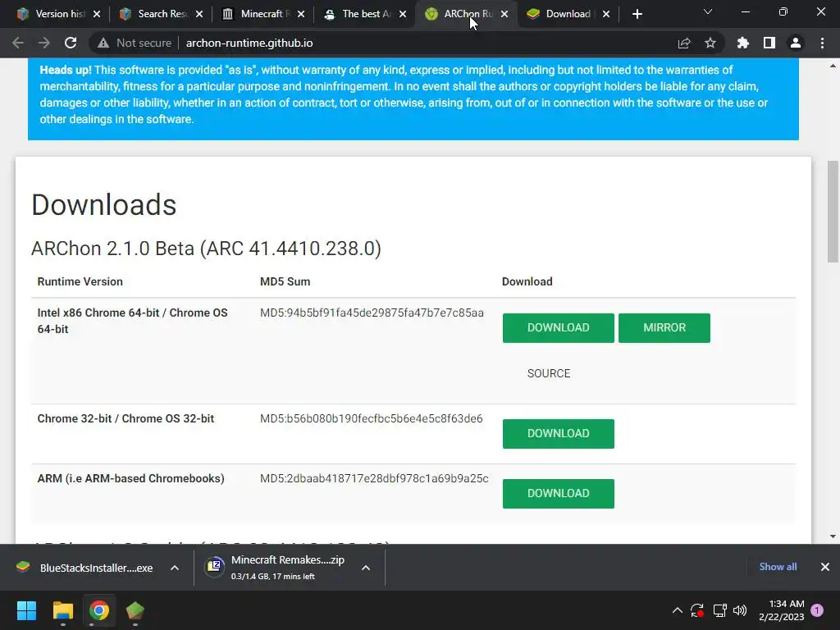
Task: Close the Minecraft tab
Action: click(x=301, y=14)
